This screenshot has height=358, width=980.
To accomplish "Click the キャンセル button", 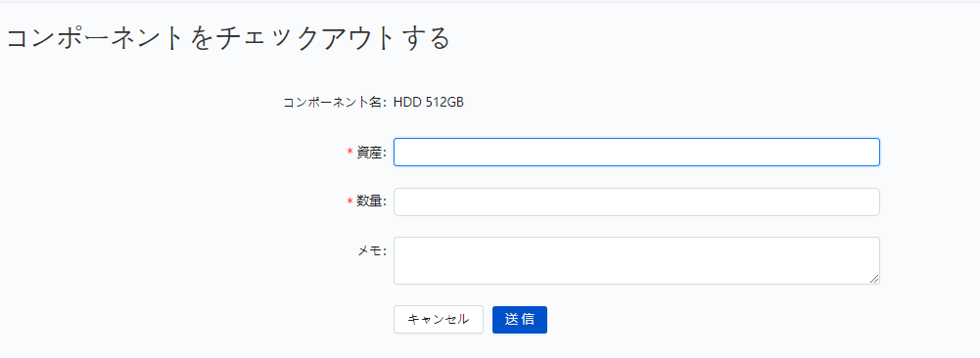I will [439, 319].
